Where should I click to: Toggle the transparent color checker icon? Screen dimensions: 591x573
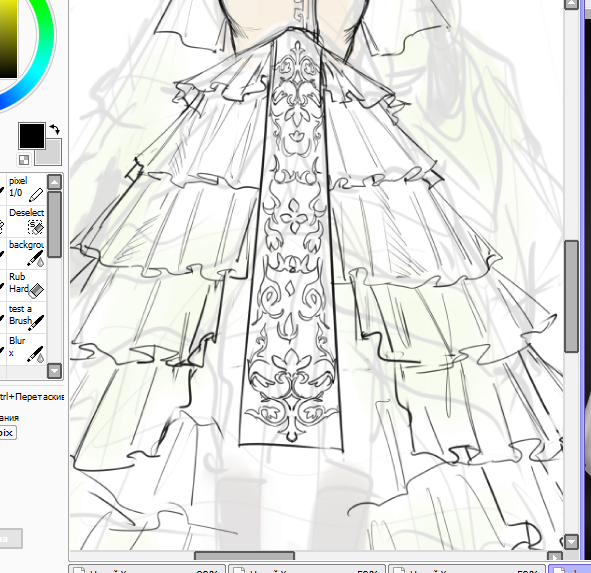coord(24,160)
